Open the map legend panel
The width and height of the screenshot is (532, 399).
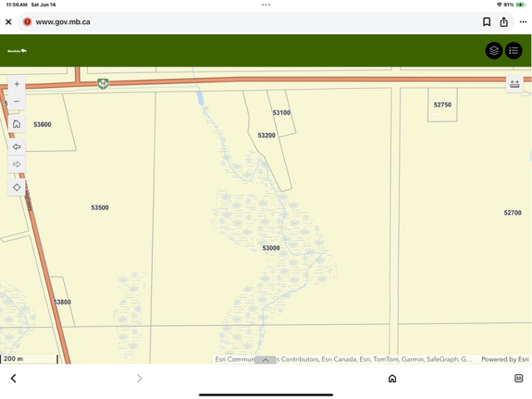tap(514, 51)
